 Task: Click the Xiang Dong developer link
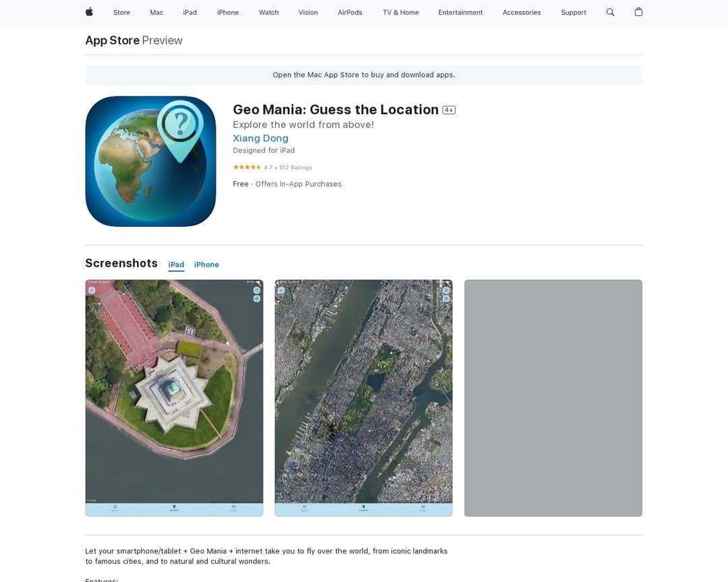(x=260, y=138)
